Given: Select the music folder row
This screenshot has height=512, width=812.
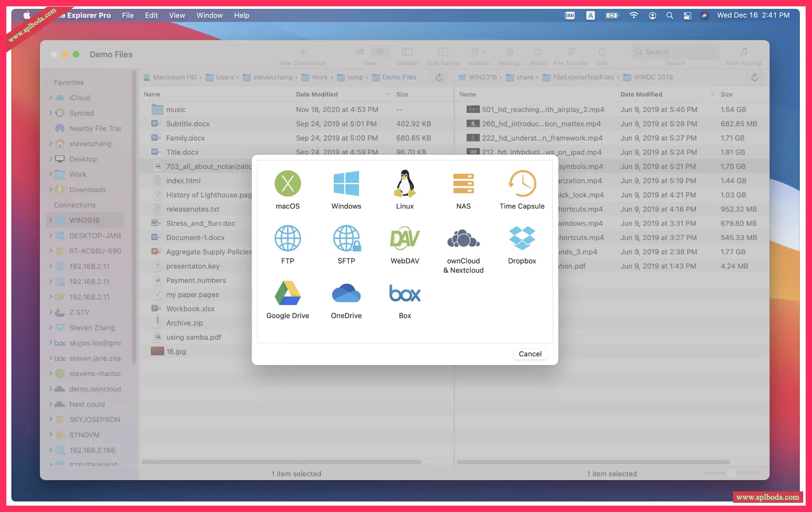Looking at the screenshot, I should click(x=296, y=110).
